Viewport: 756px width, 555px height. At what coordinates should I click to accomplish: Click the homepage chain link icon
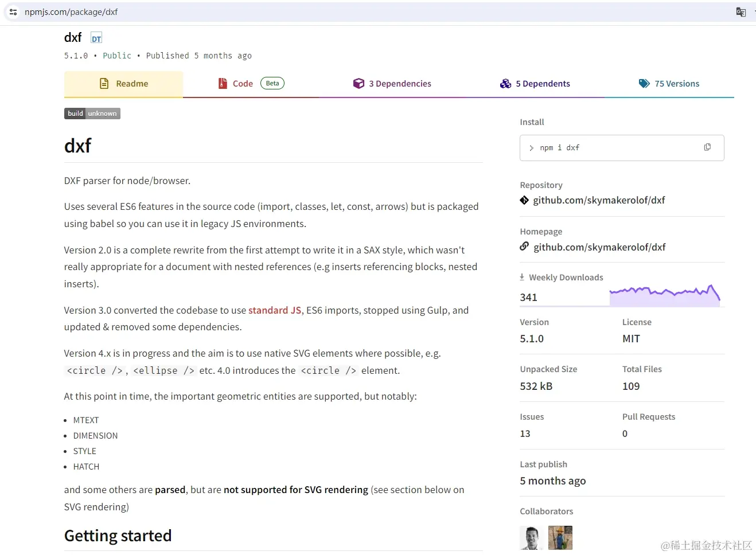click(x=524, y=247)
